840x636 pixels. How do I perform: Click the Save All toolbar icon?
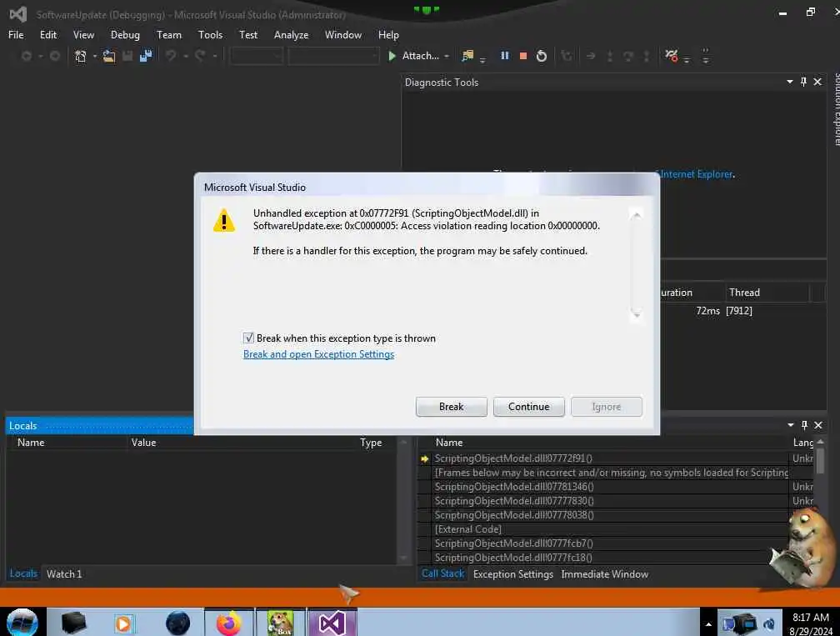pyautogui.click(x=145, y=56)
